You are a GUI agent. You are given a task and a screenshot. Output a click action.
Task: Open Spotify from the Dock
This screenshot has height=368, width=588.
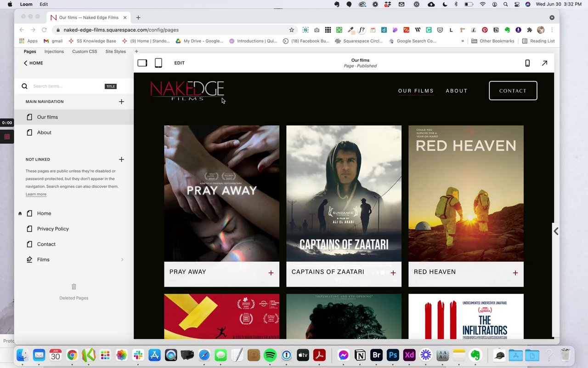[x=270, y=355]
